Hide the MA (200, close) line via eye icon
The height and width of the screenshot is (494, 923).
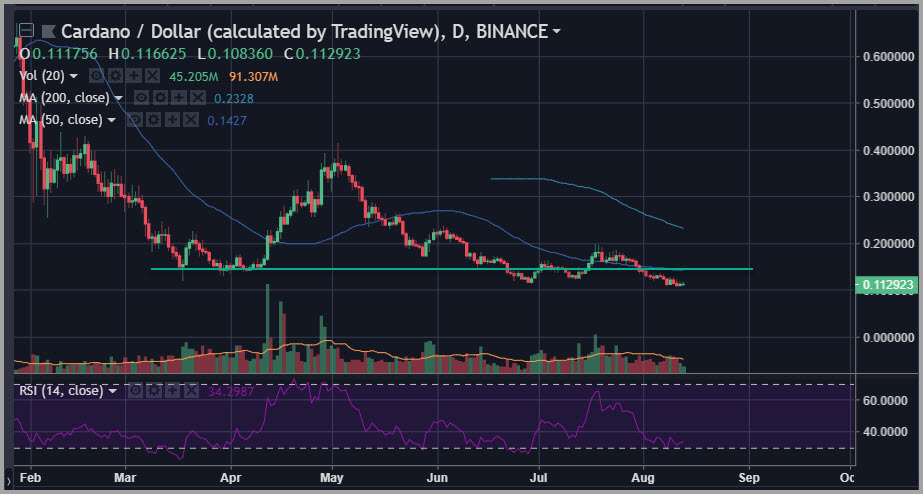[142, 98]
